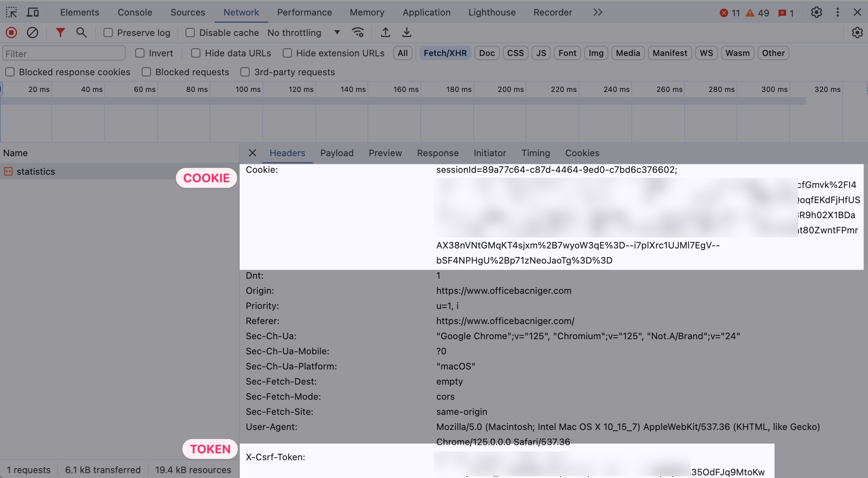Enable the Preserve log checkbox
This screenshot has width=868, height=478.
click(x=108, y=33)
